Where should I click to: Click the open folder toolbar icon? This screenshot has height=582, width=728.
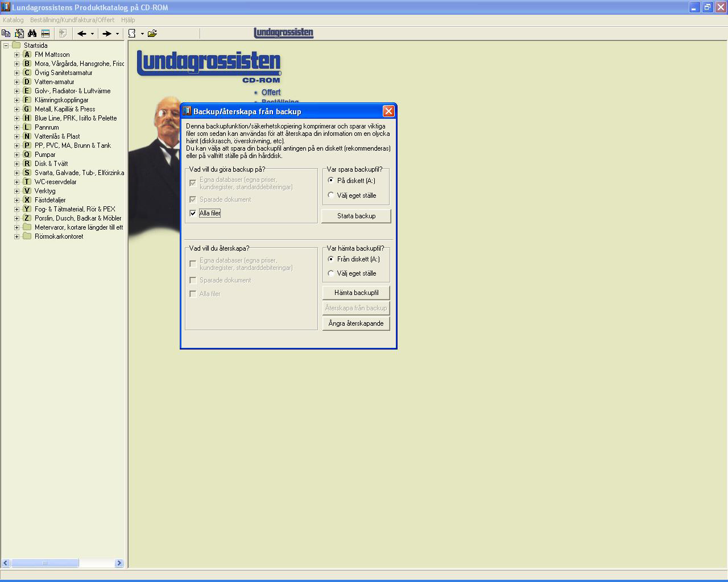click(152, 34)
